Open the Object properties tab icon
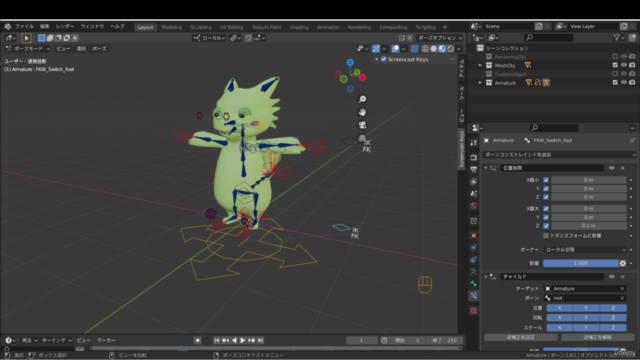This screenshot has width=640, height=360. pos(473,236)
